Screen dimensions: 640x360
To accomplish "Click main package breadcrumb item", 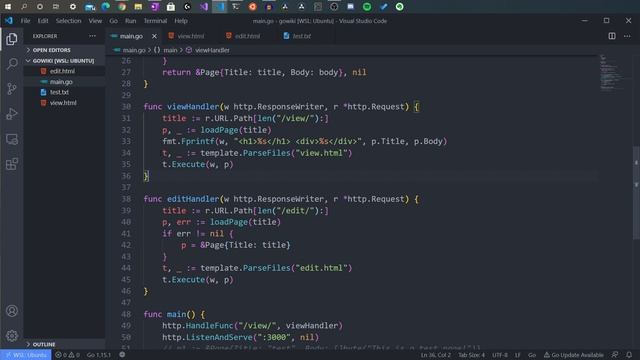I will pyautogui.click(x=170, y=50).
